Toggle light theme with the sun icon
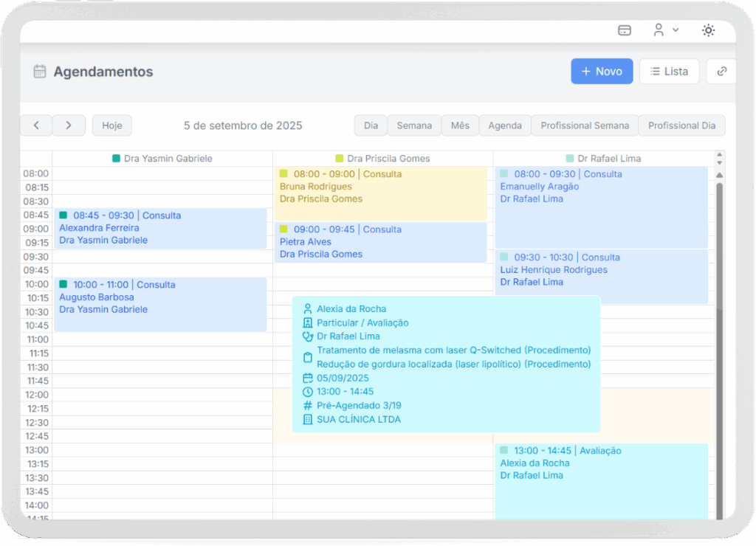756x546 pixels. [708, 30]
